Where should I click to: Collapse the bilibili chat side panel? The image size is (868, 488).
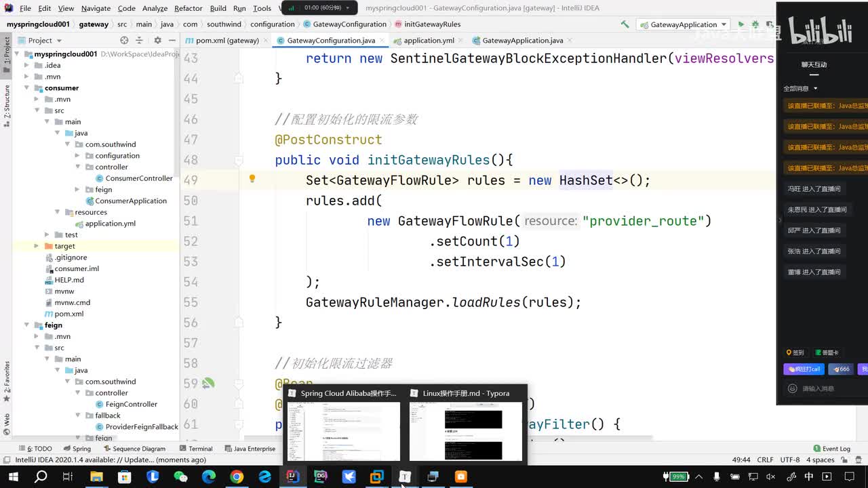pos(780,220)
